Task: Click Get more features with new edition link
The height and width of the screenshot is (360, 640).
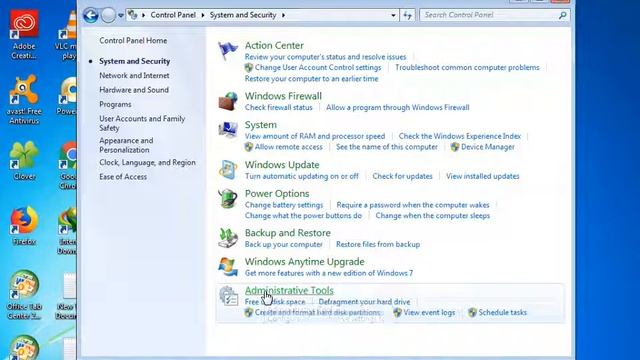Action: pyautogui.click(x=329, y=273)
